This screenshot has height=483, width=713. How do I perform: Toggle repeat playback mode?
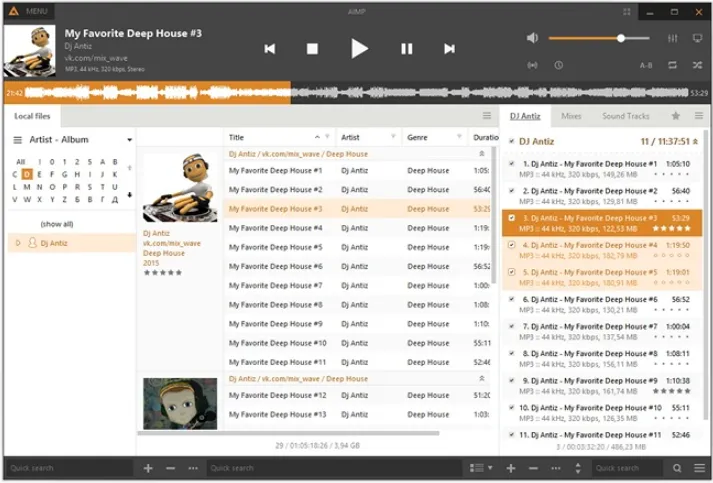(x=672, y=65)
